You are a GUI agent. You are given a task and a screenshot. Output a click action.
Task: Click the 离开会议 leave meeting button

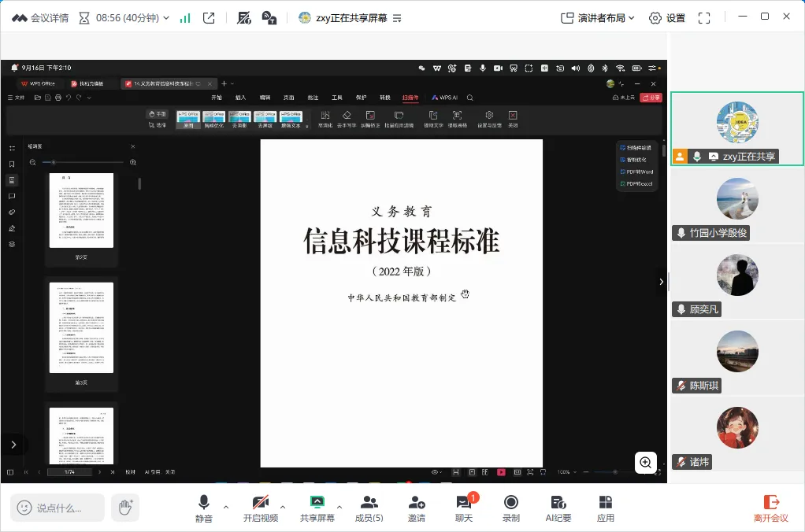(770, 508)
